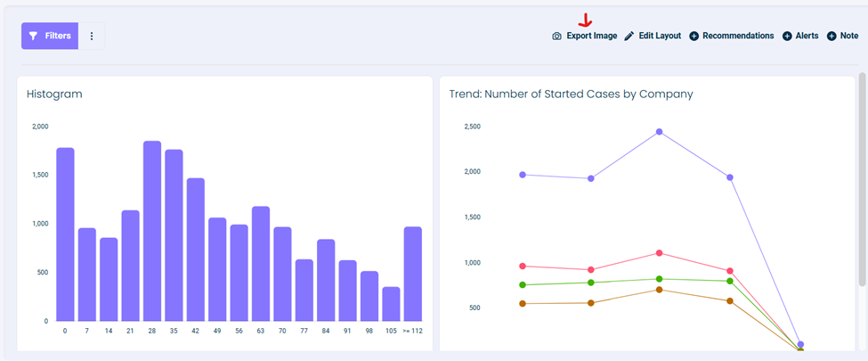Viewport: 868px width, 361px height.
Task: Click the plus icon beside Note
Action: [831, 36]
